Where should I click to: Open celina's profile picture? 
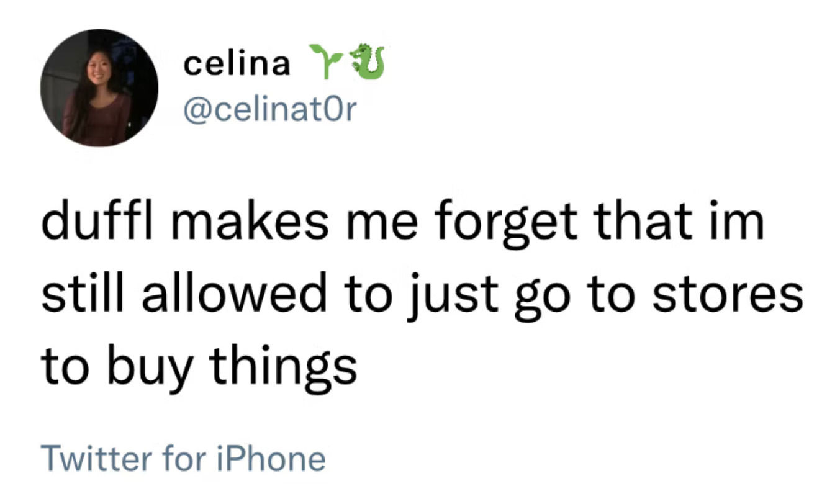[x=99, y=88]
